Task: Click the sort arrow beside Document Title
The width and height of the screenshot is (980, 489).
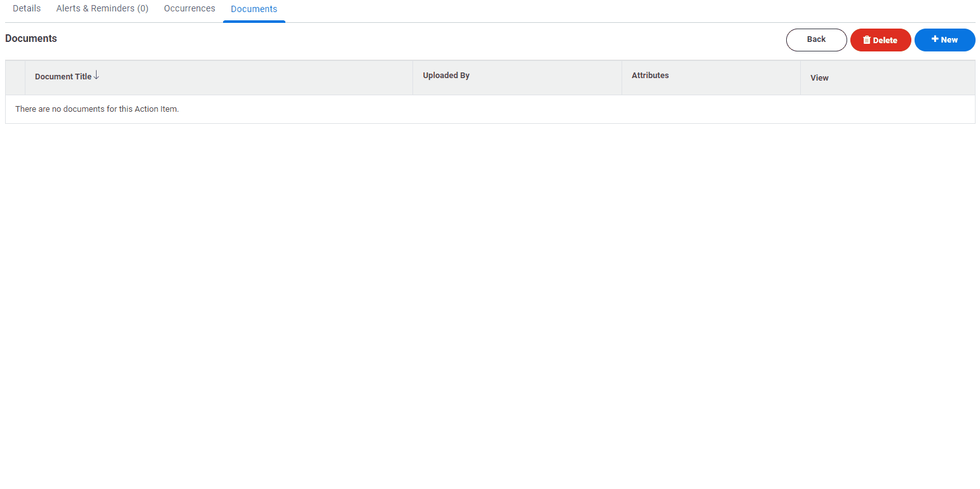Action: click(x=97, y=76)
